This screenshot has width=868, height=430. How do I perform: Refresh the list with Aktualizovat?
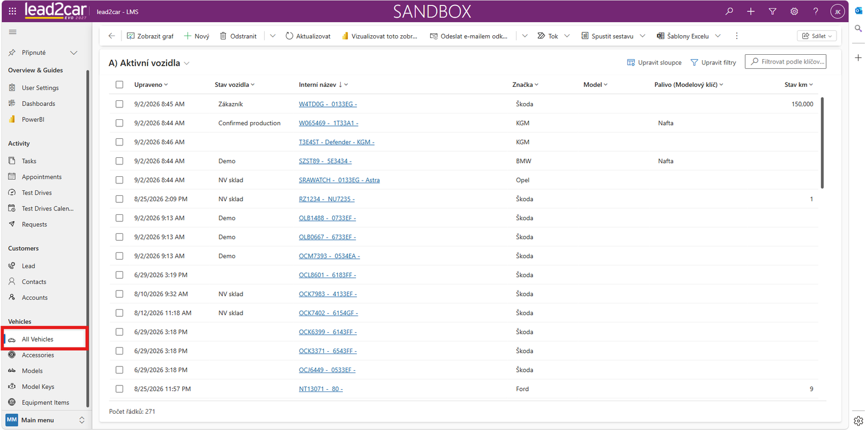(x=308, y=36)
